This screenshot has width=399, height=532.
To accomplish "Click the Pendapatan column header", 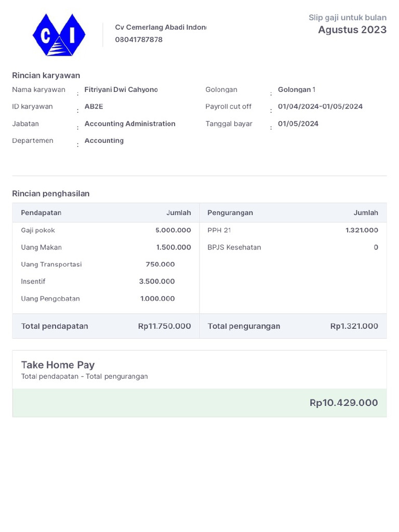I will 41,213.
